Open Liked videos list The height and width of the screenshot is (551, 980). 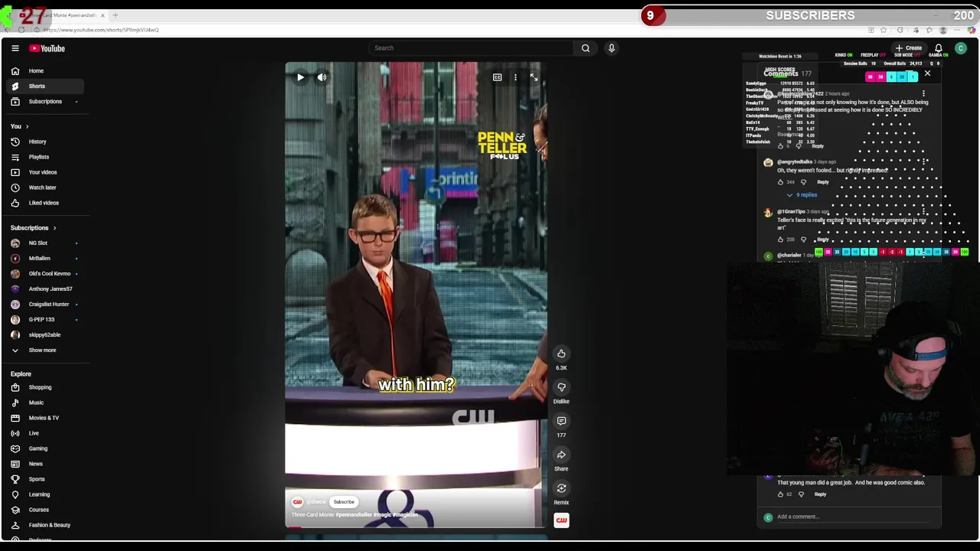coord(44,203)
